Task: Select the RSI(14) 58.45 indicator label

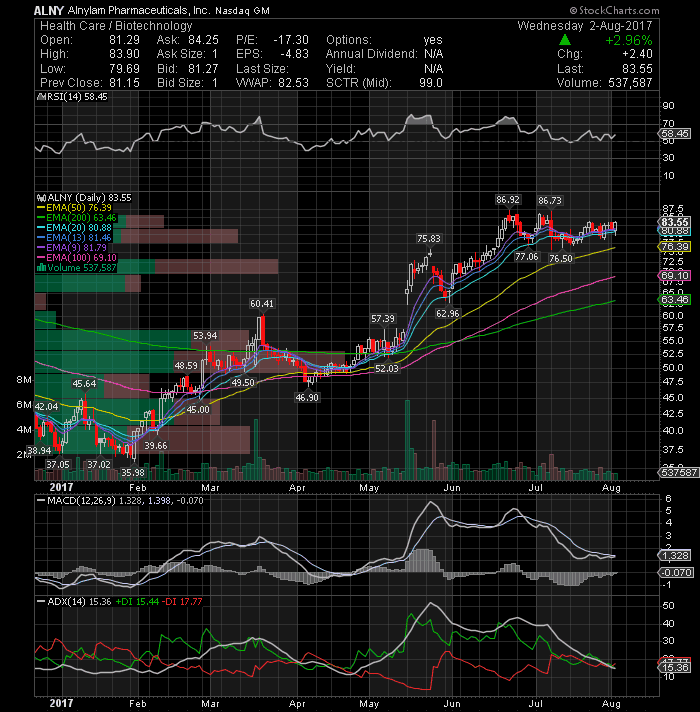Action: tap(73, 97)
